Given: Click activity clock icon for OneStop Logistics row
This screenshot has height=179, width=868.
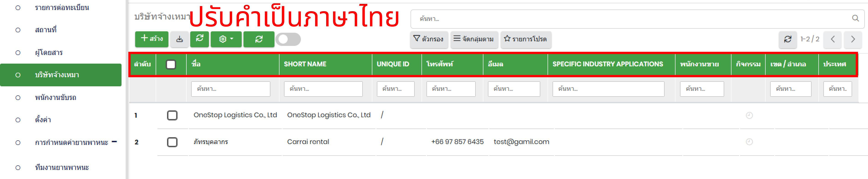Looking at the screenshot, I should (x=749, y=115).
